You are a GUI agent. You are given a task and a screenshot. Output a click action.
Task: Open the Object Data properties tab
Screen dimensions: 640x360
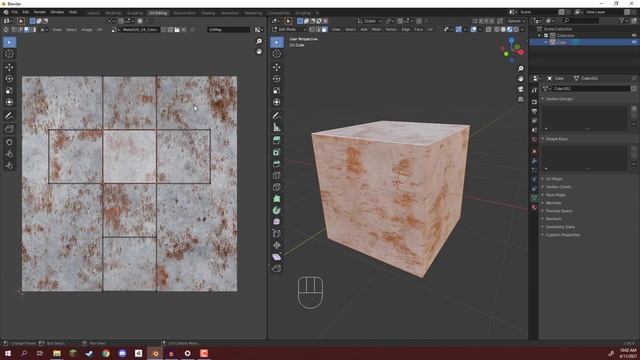534,198
